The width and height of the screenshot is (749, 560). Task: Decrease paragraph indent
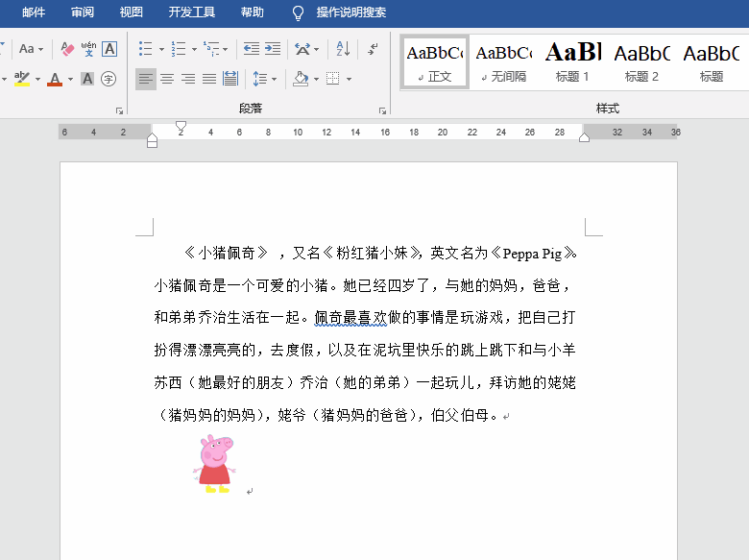point(252,49)
